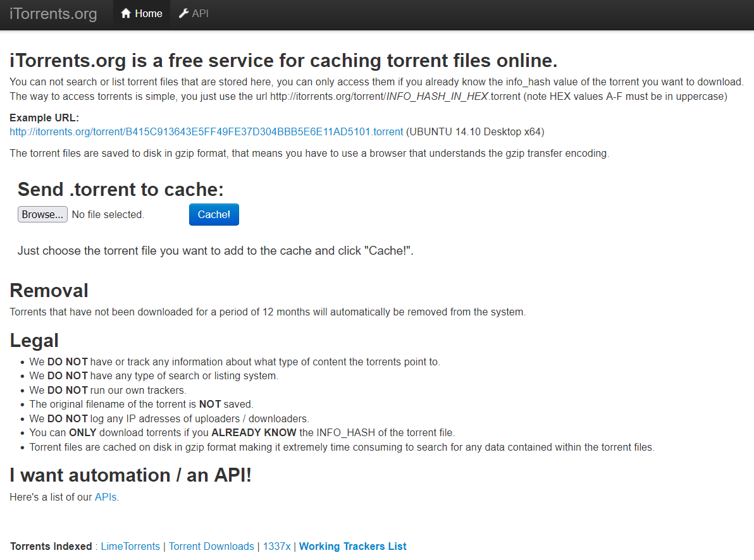
Task: Click the 'Just choose the torrent file' instruction
Action: (x=216, y=251)
